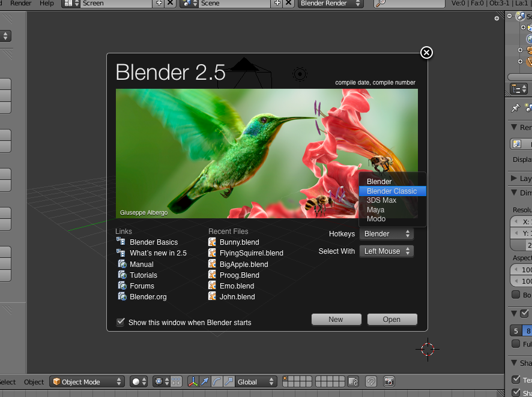Select anti-aliasing samples 5

[x=516, y=331]
